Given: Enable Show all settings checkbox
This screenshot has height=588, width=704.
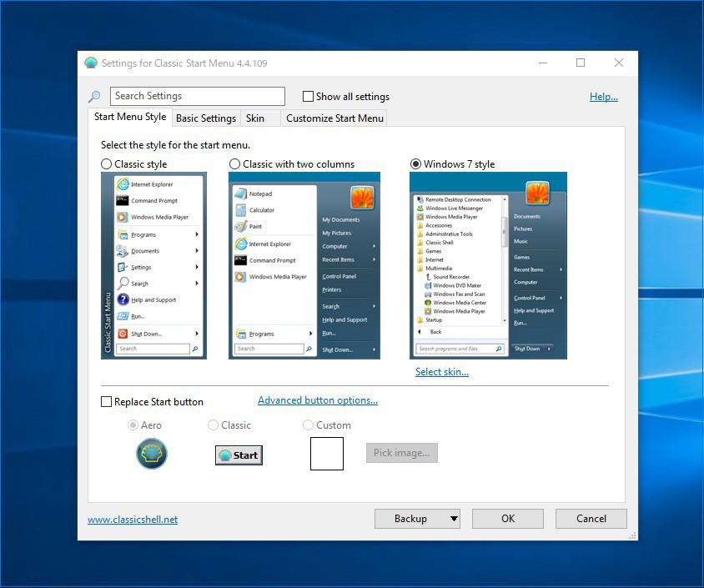Looking at the screenshot, I should (x=308, y=97).
